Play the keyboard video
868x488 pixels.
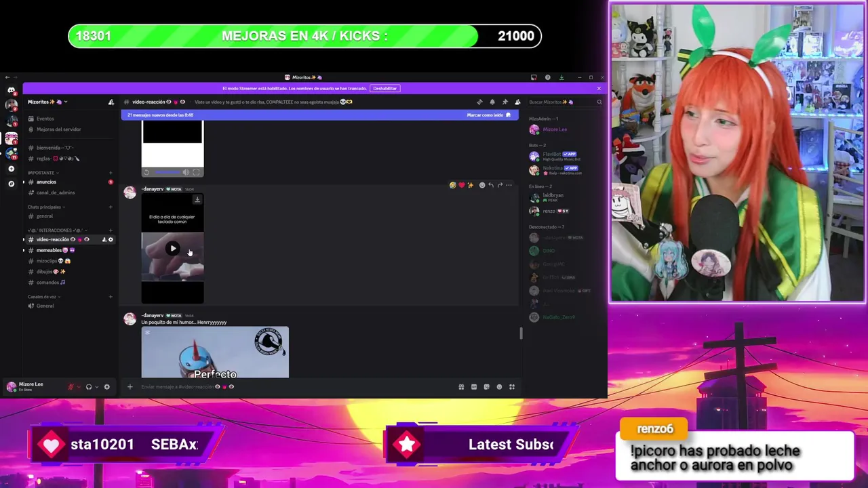[x=172, y=248]
